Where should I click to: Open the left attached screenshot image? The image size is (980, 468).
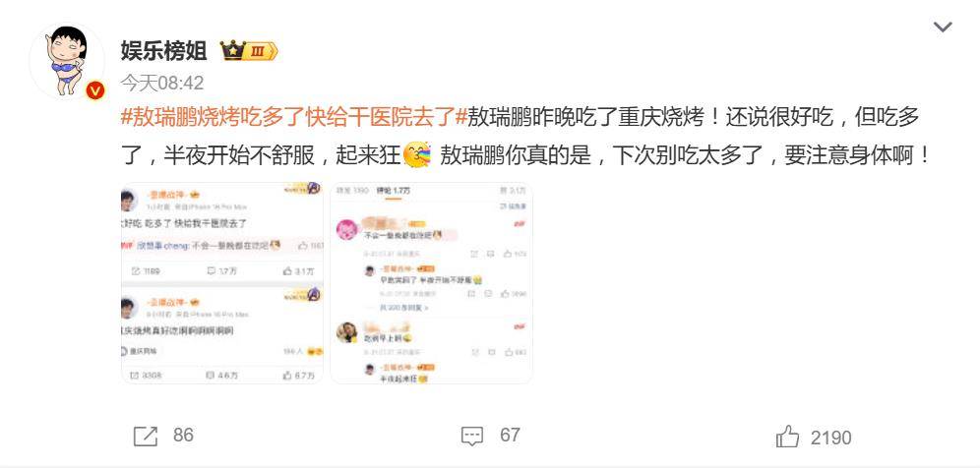pos(221,282)
